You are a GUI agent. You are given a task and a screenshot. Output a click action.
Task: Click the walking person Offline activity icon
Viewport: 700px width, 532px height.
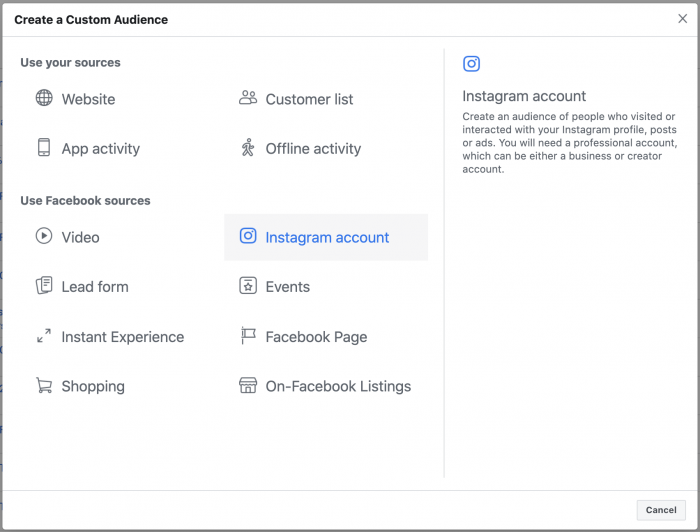point(248,148)
